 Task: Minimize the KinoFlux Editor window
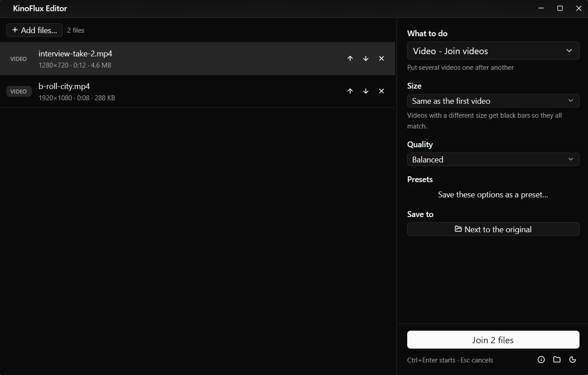pyautogui.click(x=541, y=9)
